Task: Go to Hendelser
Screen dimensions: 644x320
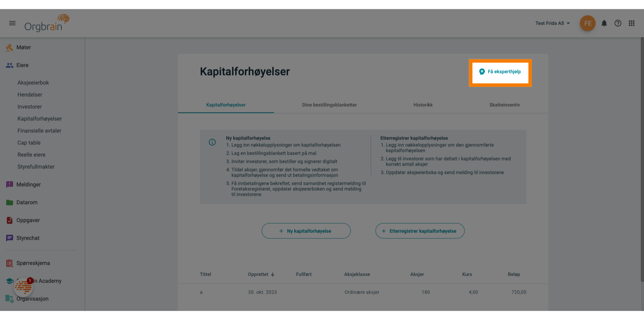Action: (x=30, y=95)
